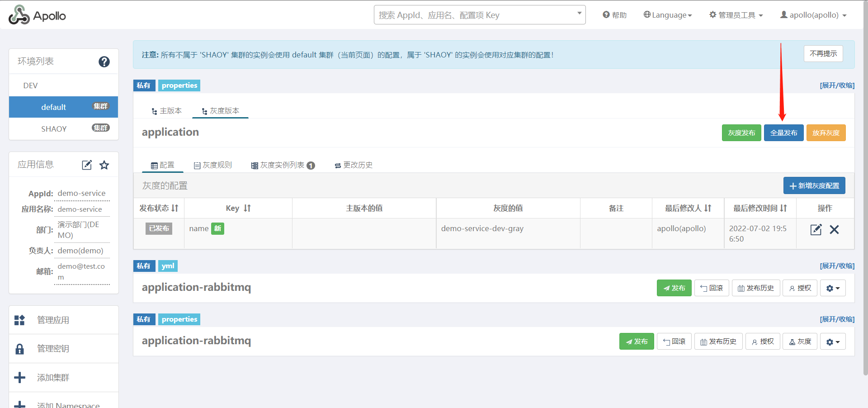This screenshot has width=868, height=408.
Task: Select the SHAOY cluster in sidebar
Action: click(x=54, y=129)
